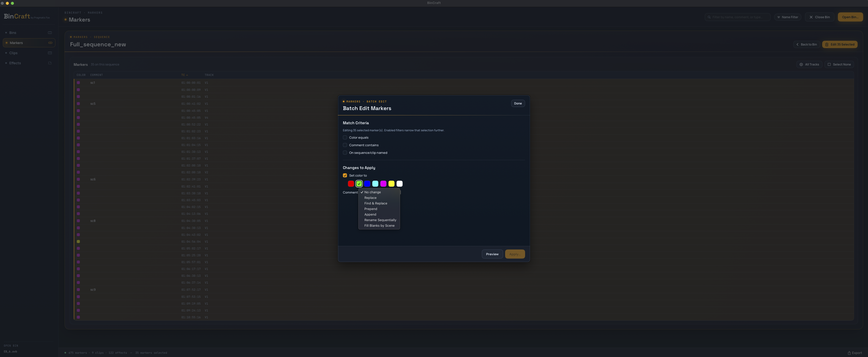Screen dimensions: 868x357
Task: Click Done in Batch Edit dialog
Action: 518,103
